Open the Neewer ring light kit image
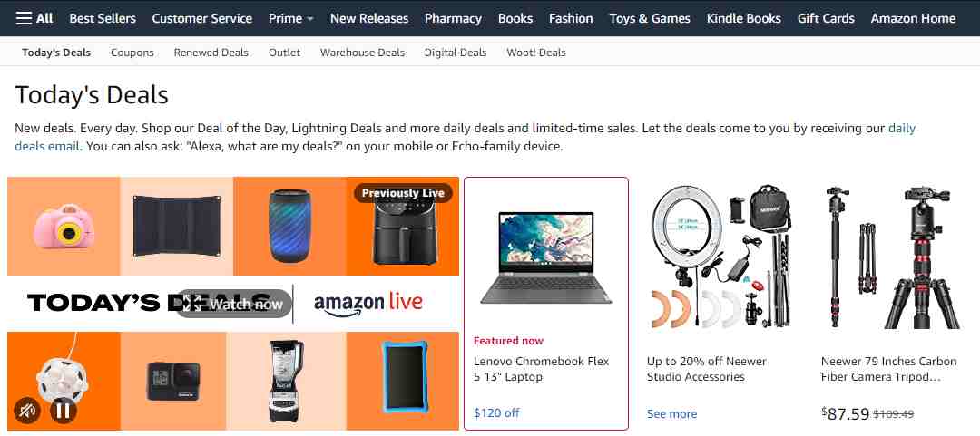This screenshot has height=436, width=980. coord(720,257)
